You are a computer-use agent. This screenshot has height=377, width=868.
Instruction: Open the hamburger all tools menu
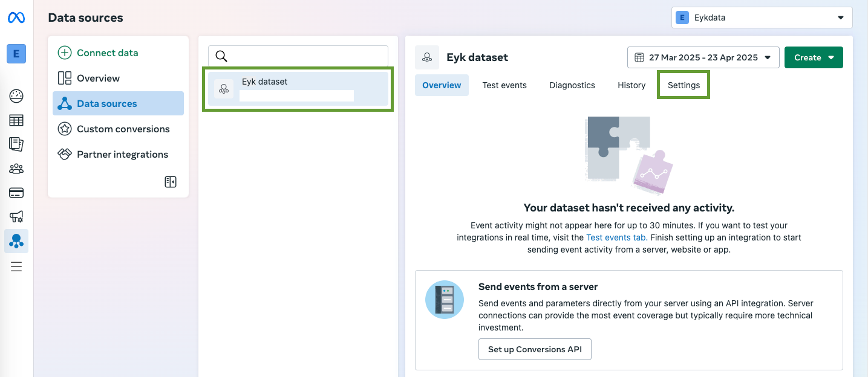[16, 266]
